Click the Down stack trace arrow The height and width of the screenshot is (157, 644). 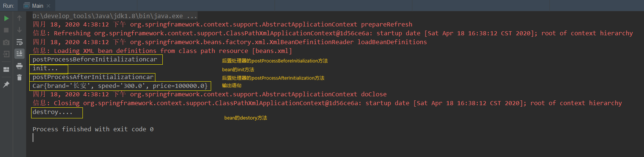pos(19,30)
